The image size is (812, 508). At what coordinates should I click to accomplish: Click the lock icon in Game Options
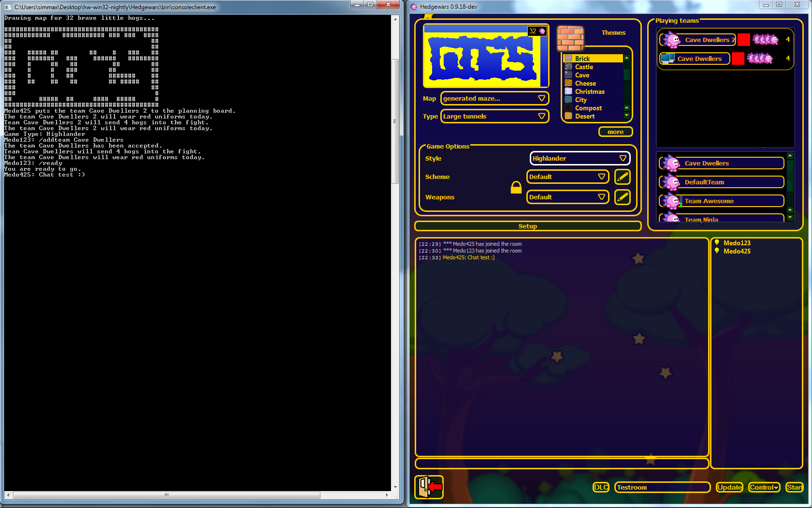516,187
